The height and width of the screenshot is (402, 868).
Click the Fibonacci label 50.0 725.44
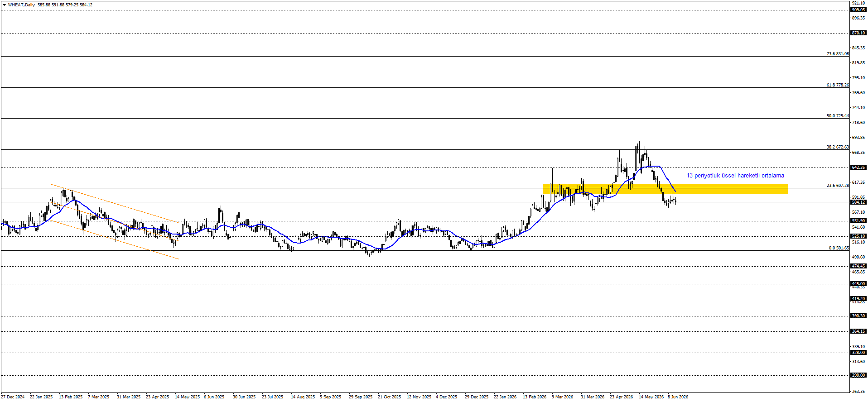click(x=838, y=116)
